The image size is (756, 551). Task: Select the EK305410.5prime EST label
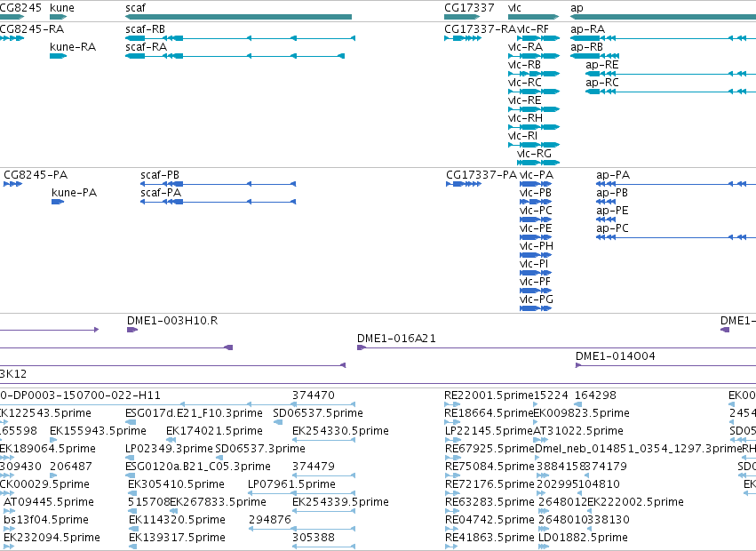[x=176, y=484]
